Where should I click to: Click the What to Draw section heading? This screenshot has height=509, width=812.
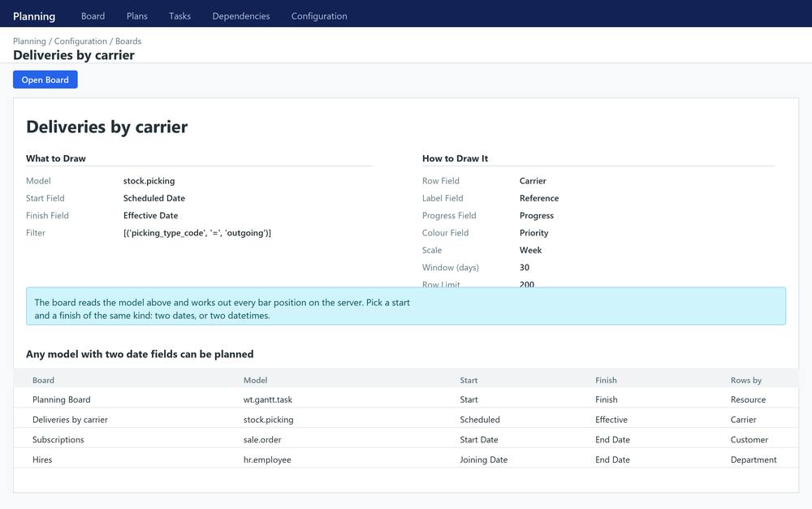click(56, 158)
